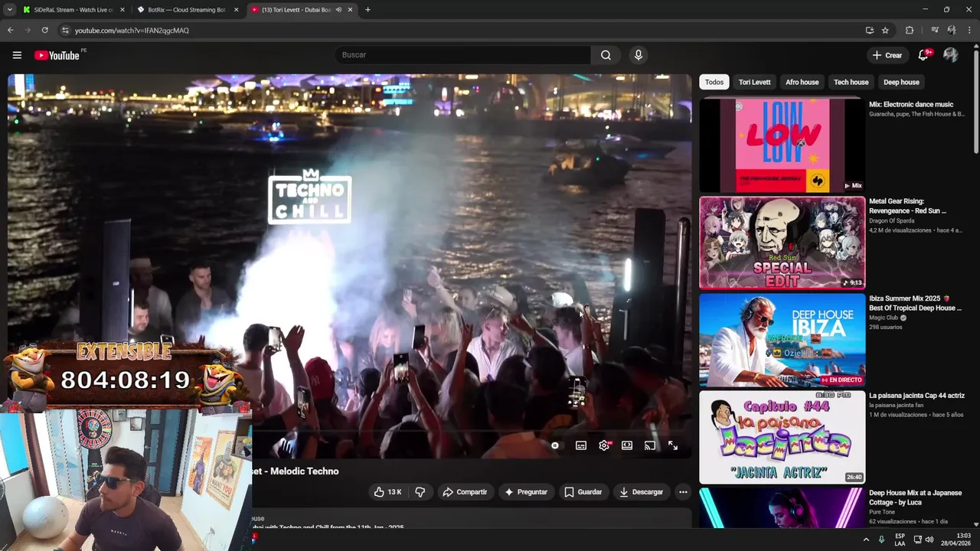This screenshot has width=980, height=551.
Task: Open a new browser tab
Action: (367, 10)
